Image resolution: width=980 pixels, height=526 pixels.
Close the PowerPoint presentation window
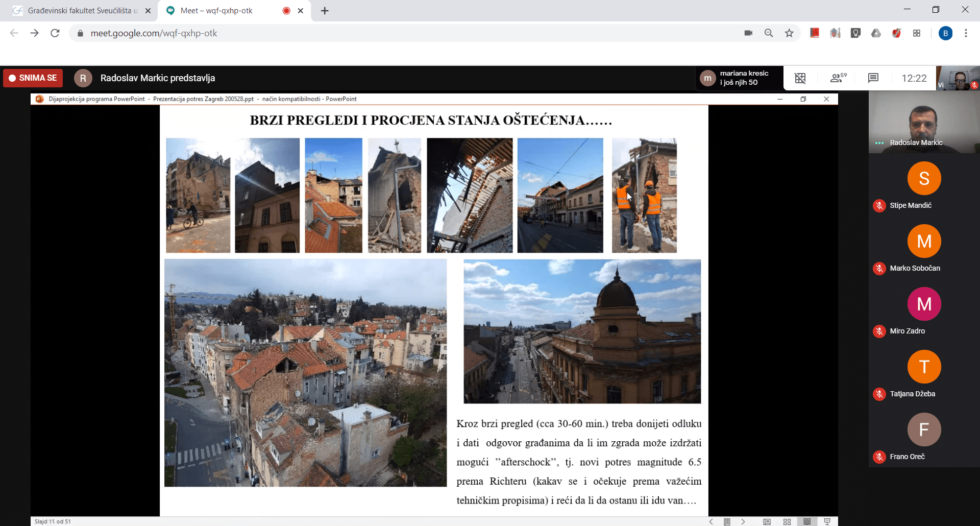(826, 99)
